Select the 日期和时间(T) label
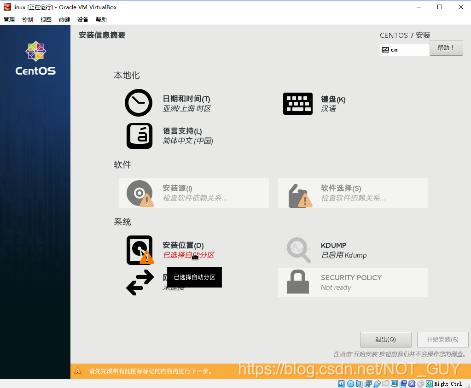Screen dimensions: 471x388 (186, 99)
